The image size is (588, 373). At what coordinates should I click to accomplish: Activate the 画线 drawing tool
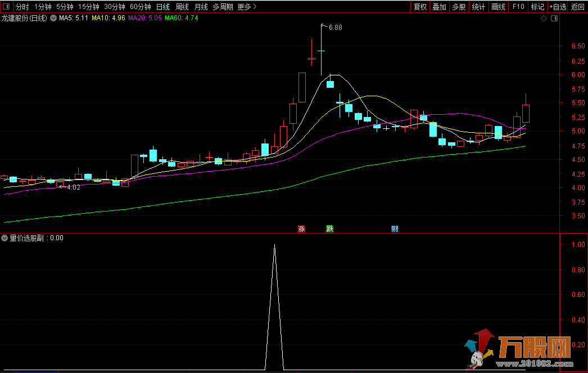pyautogui.click(x=498, y=7)
